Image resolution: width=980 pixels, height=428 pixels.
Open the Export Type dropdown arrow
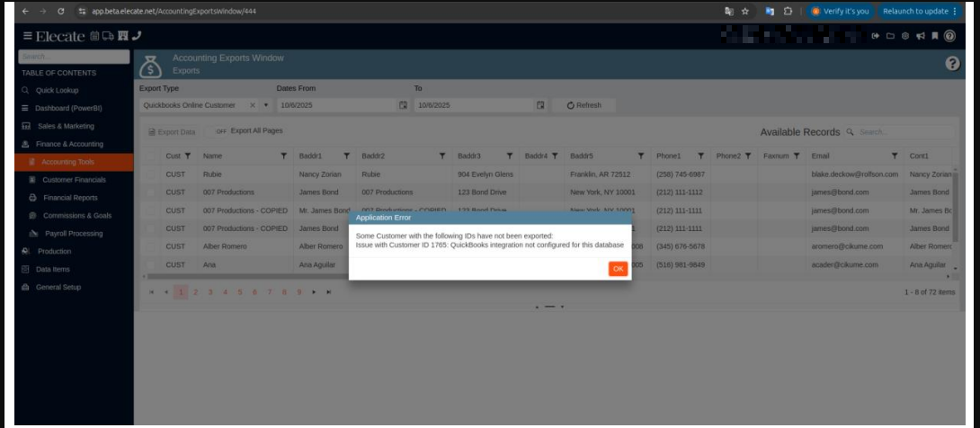coord(266,105)
